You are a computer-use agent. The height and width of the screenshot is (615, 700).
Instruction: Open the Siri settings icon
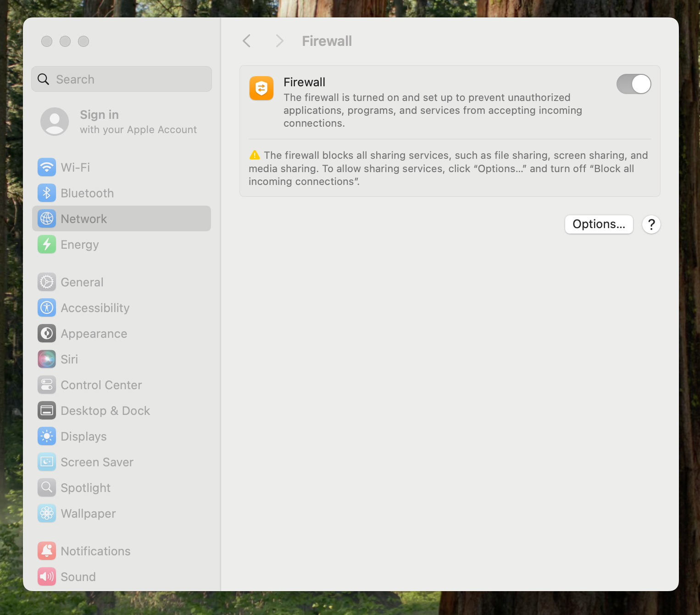coord(47,359)
